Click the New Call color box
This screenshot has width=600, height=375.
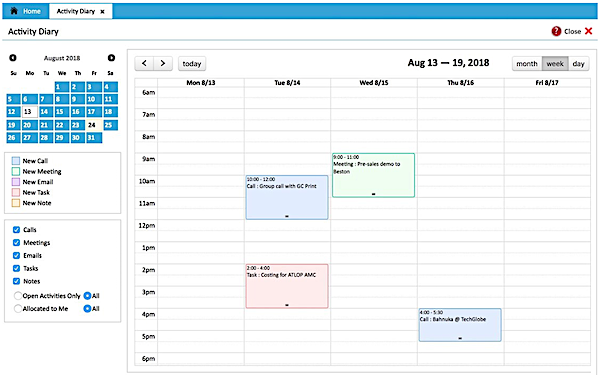pyautogui.click(x=16, y=161)
